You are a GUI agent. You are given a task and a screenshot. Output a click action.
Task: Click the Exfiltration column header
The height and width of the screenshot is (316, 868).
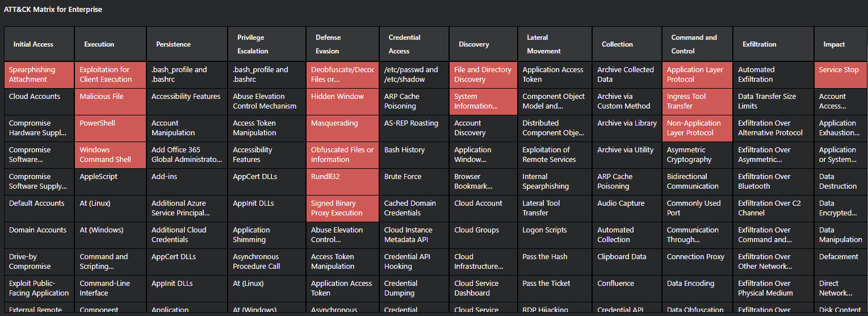pos(774,44)
